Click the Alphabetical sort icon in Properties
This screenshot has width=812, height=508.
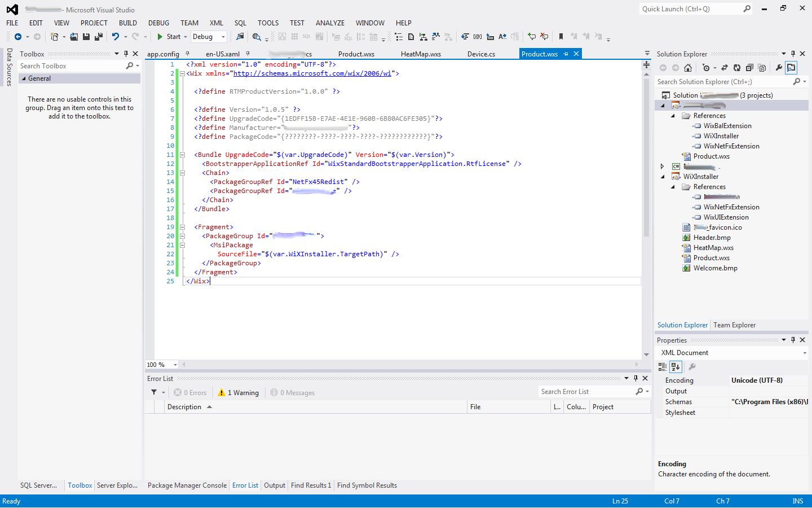pos(676,367)
